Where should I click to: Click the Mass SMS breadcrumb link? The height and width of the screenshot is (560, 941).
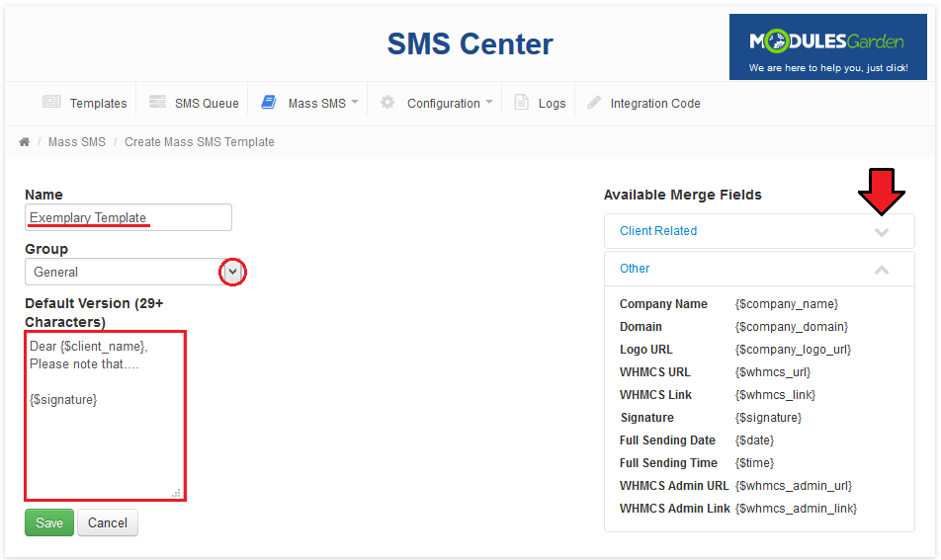coord(77,142)
